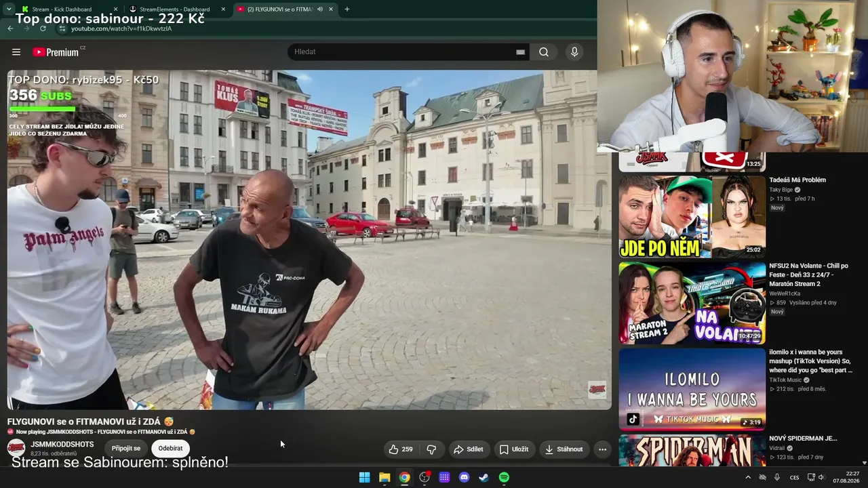Click the playing video frame
This screenshot has width=868, height=488.
tap(309, 240)
